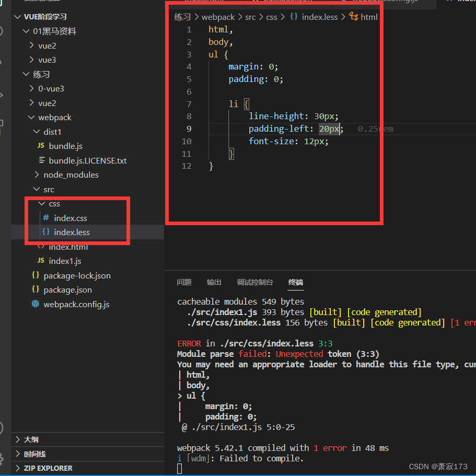Click ./src/index1.js path in terminal output

point(222,312)
